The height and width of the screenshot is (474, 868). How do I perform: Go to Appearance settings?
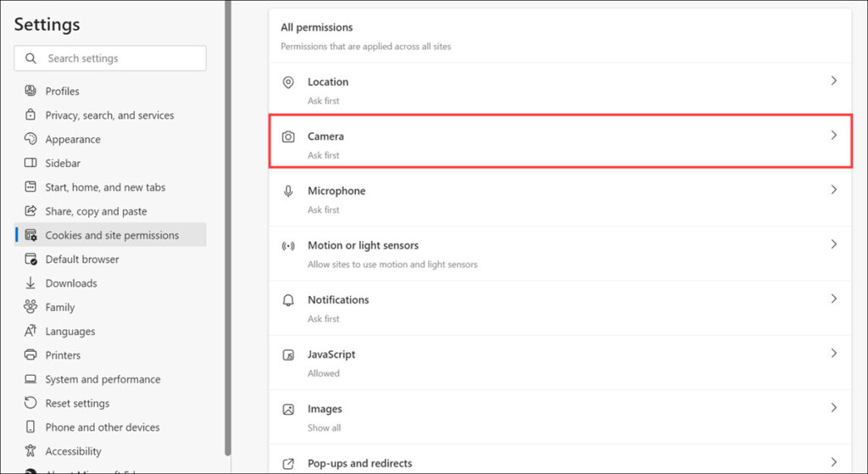click(73, 139)
